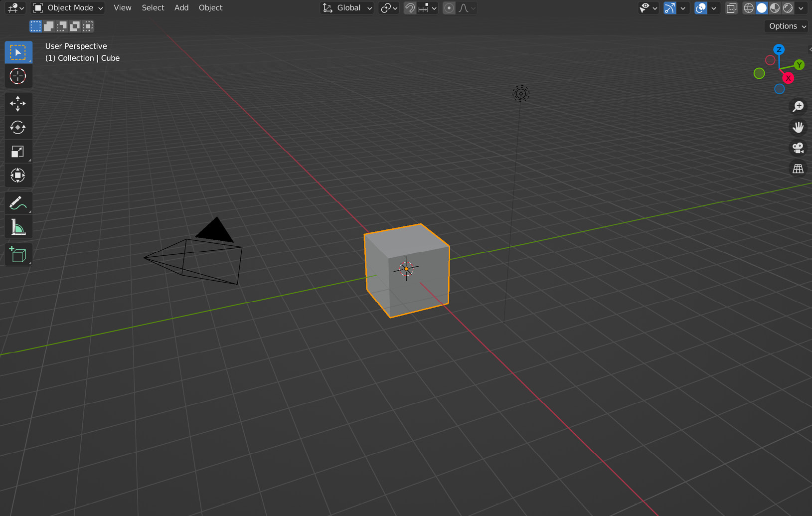812x516 pixels.
Task: Toggle X-Ray view
Action: [x=731, y=8]
